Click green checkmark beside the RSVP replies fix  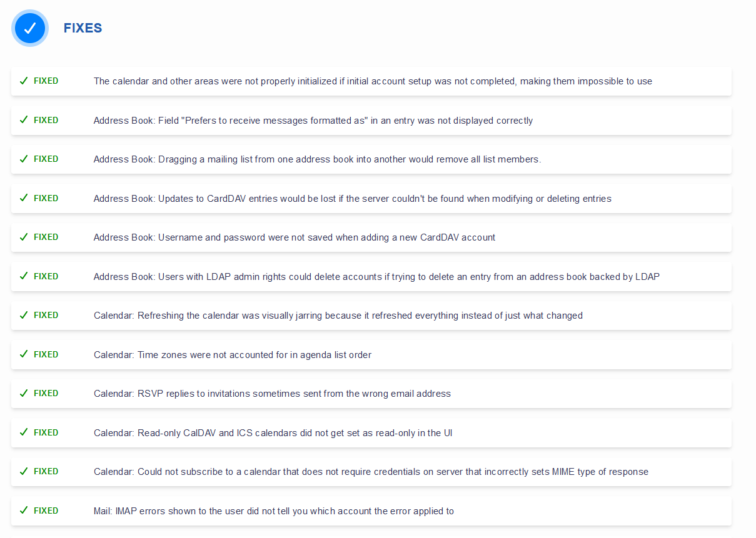[x=24, y=394]
